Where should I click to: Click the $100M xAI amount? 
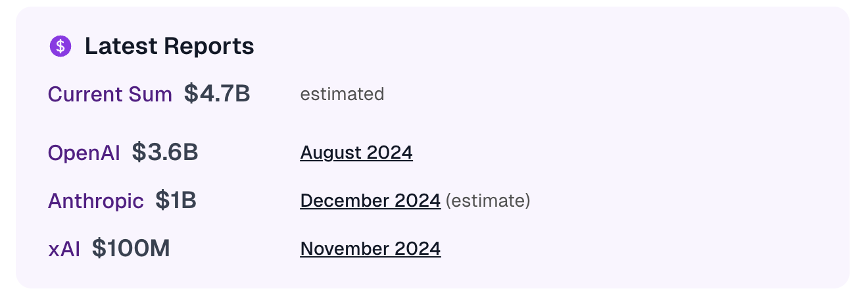pyautogui.click(x=131, y=248)
